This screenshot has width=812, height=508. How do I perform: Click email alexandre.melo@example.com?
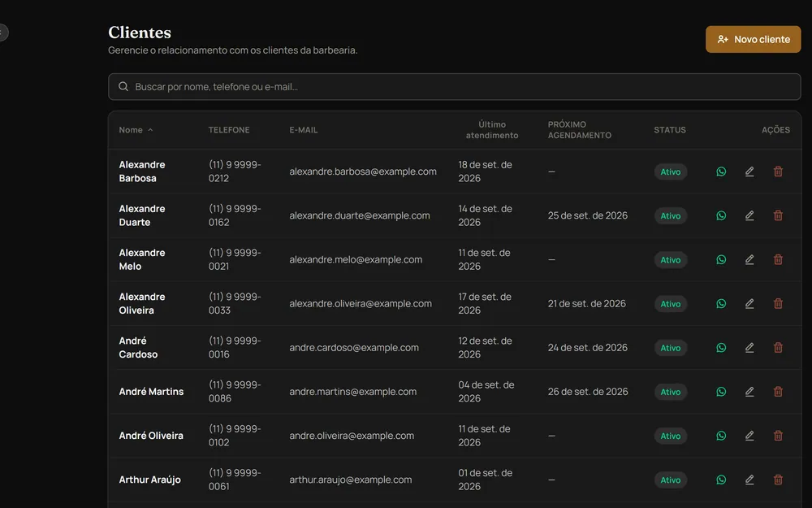tap(356, 260)
